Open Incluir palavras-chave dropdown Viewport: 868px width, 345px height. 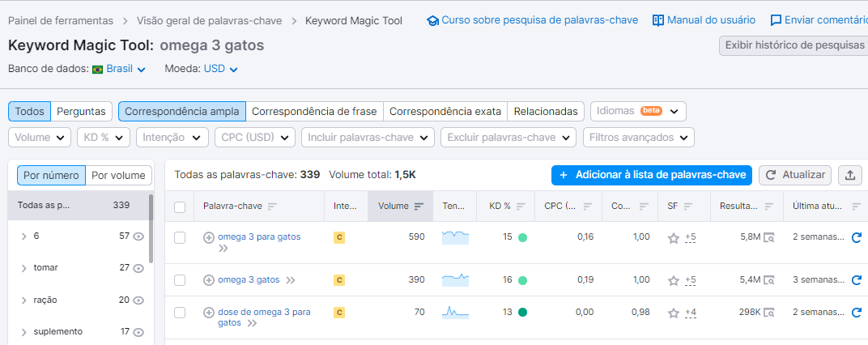368,138
